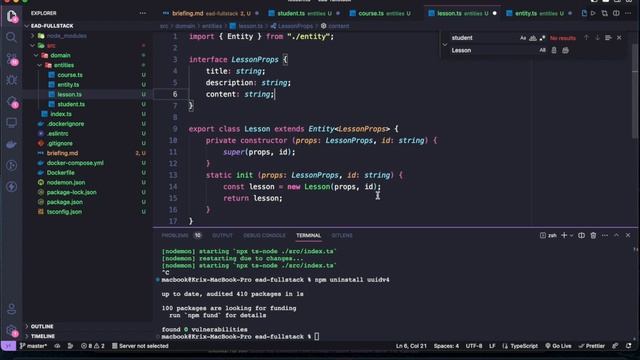
Task: Split the terminal panel
Action: click(x=581, y=236)
